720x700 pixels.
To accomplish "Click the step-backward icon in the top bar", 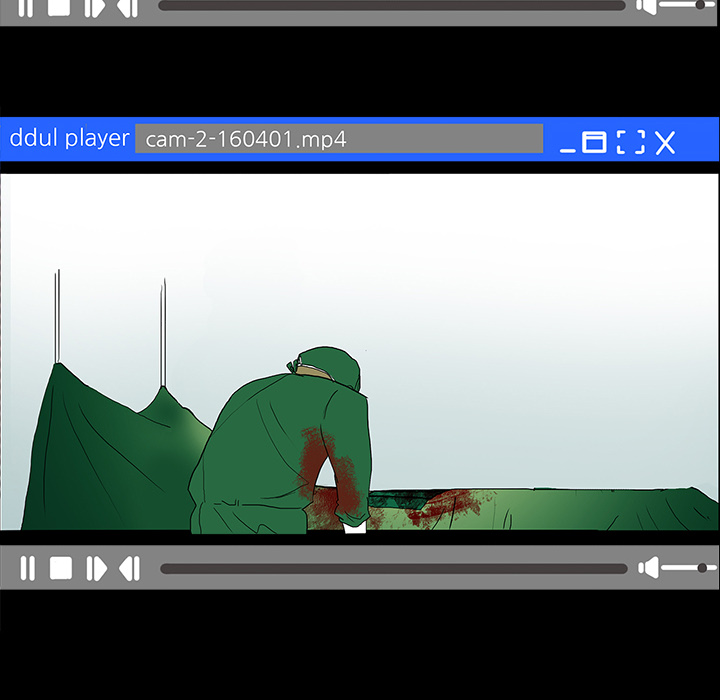I will [127, 8].
